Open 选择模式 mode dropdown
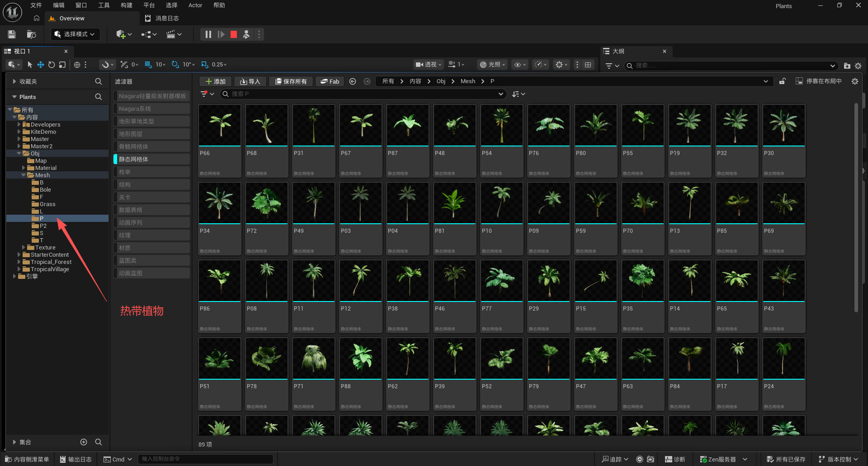This screenshot has width=868, height=466. 75,34
